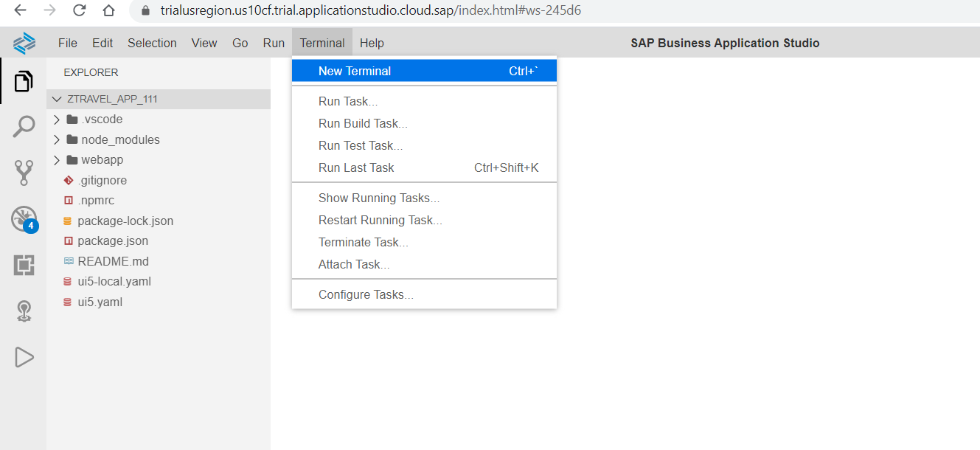
Task: Click the highlighted New Terminal selection bar
Action: (x=424, y=70)
